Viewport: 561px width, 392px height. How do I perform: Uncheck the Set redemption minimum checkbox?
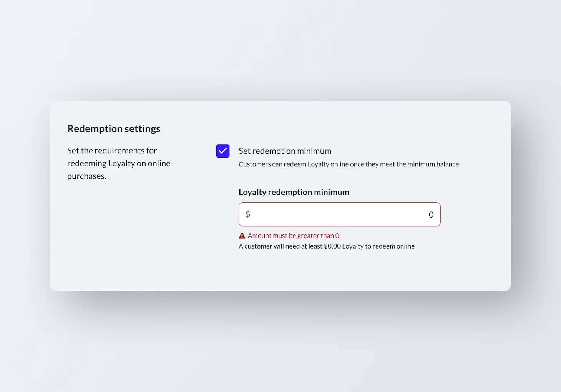[x=223, y=151]
